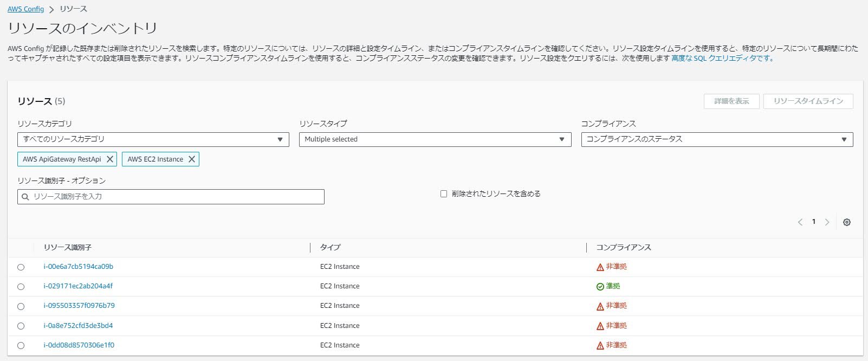Select radio button for i-095503357f0976b79
The width and height of the screenshot is (868, 361).
(x=21, y=306)
